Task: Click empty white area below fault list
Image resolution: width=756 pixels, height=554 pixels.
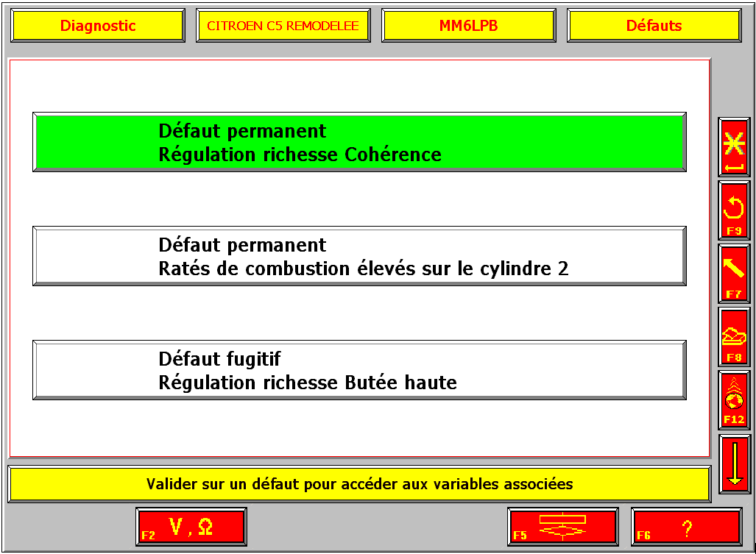Action: pyautogui.click(x=359, y=429)
